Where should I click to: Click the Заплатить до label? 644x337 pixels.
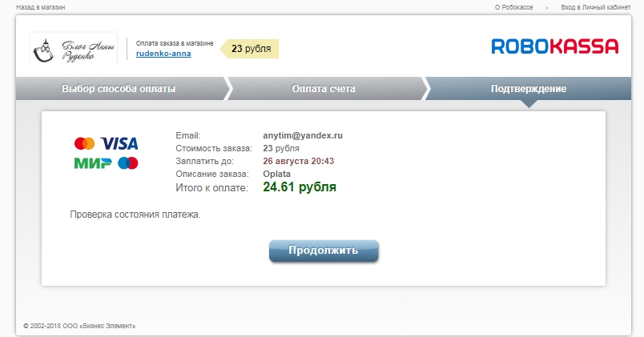click(x=204, y=161)
